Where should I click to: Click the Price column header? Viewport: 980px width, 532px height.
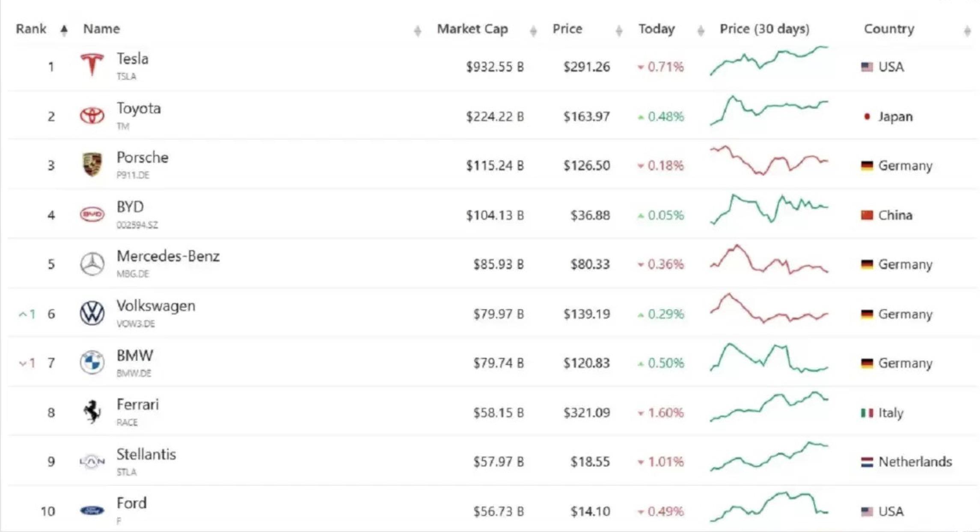coord(567,29)
